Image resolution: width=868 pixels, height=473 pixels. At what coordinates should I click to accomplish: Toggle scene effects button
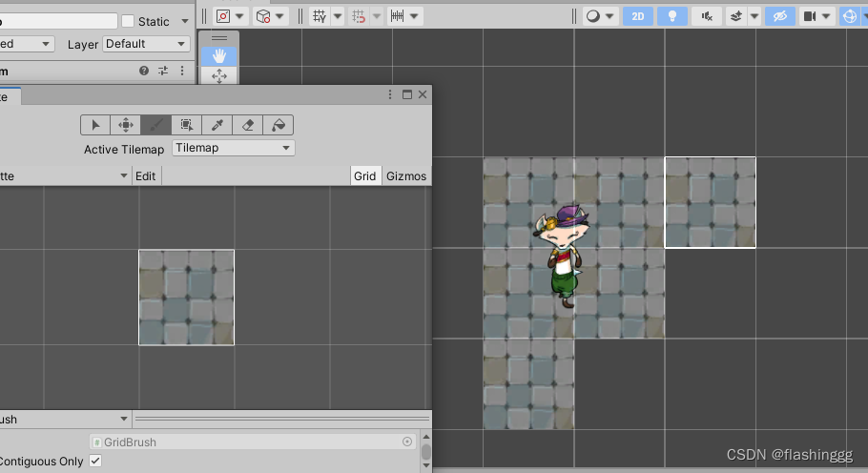click(x=735, y=16)
